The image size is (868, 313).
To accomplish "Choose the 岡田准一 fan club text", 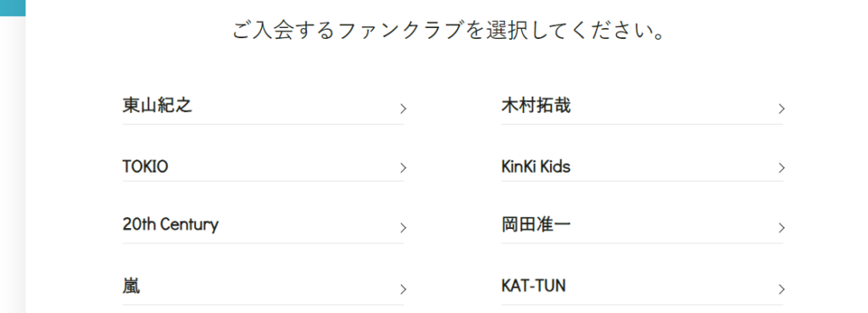I will click(536, 225).
